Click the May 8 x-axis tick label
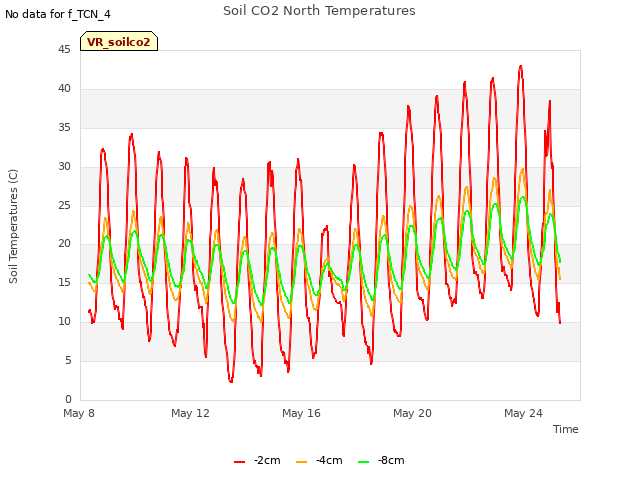 coord(79,413)
